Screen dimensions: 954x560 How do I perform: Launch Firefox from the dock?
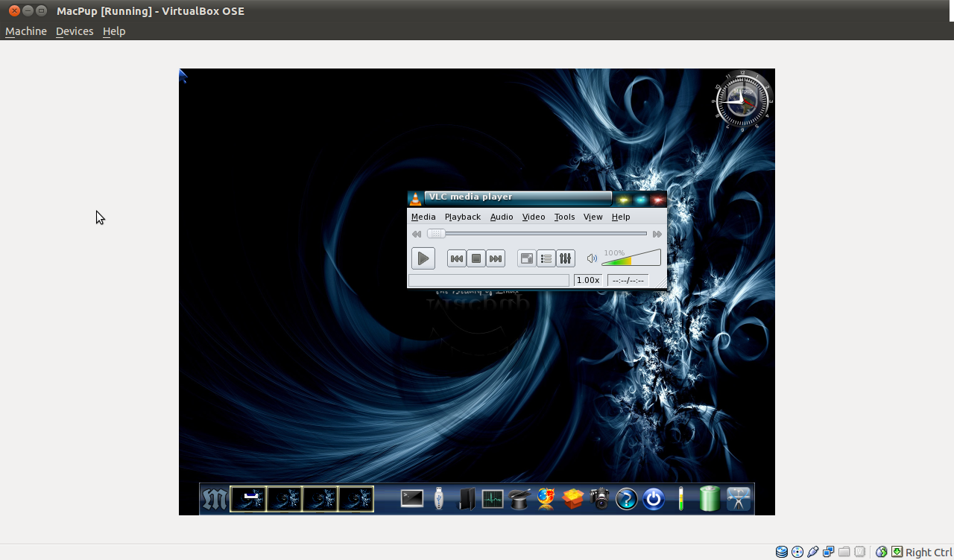coord(545,499)
